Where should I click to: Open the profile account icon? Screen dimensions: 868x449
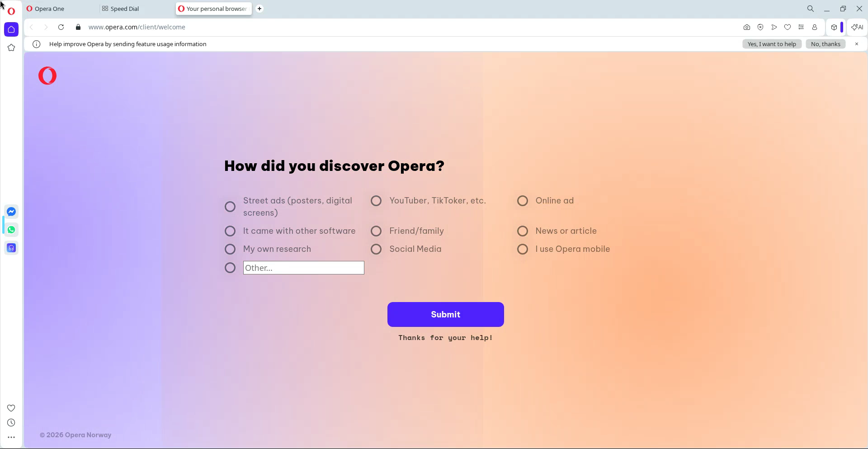pos(815,27)
